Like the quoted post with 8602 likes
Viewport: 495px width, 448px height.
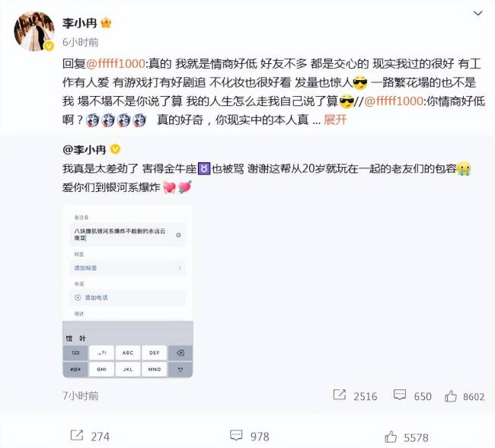[x=451, y=396]
